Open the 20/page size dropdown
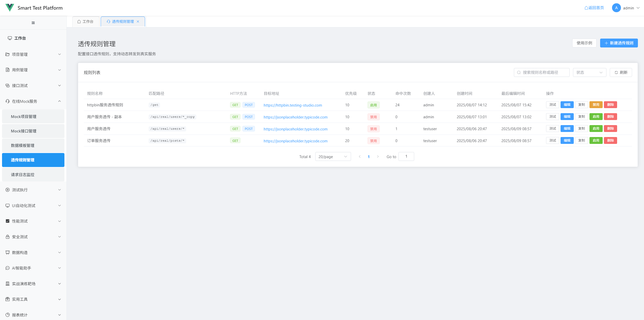644x320 pixels. pos(333,157)
